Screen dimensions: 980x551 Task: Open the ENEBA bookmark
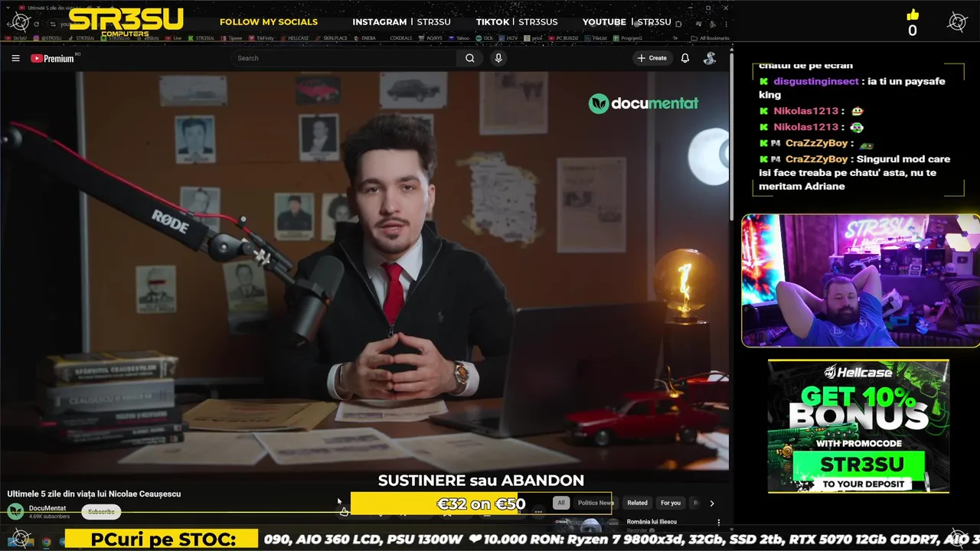[364, 37]
